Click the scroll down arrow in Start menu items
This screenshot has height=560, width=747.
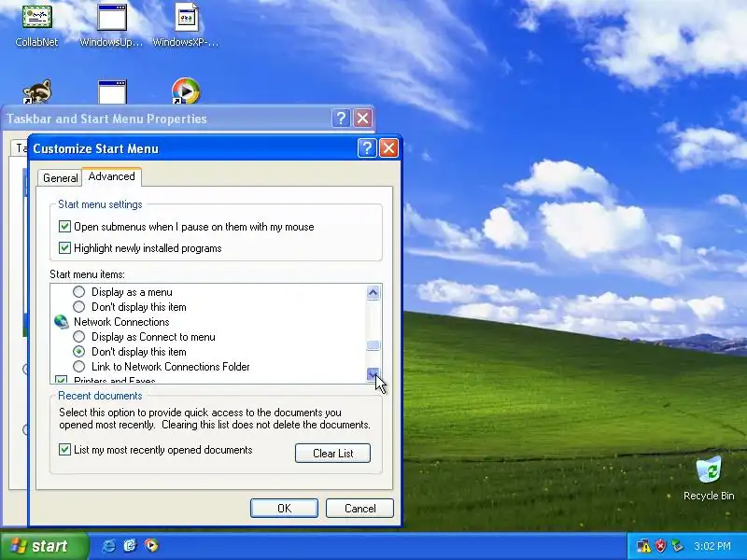(373, 375)
